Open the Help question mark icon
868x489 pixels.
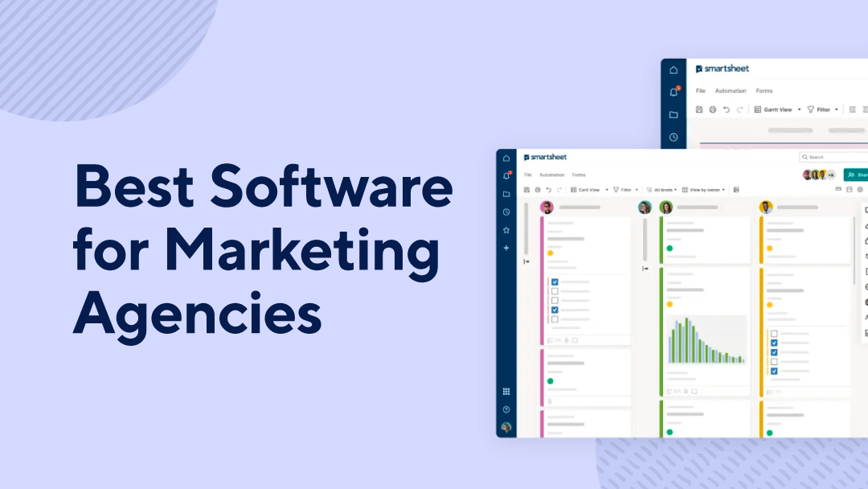pyautogui.click(x=506, y=410)
